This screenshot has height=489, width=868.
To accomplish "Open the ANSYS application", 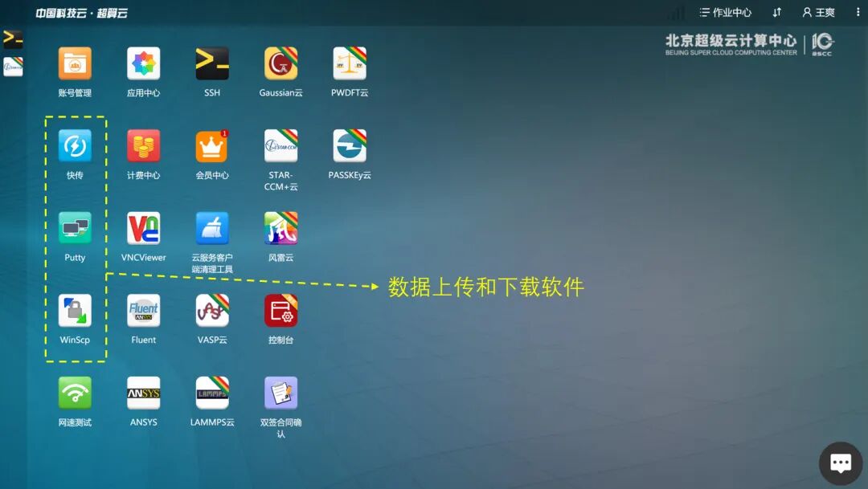I will pyautogui.click(x=143, y=393).
